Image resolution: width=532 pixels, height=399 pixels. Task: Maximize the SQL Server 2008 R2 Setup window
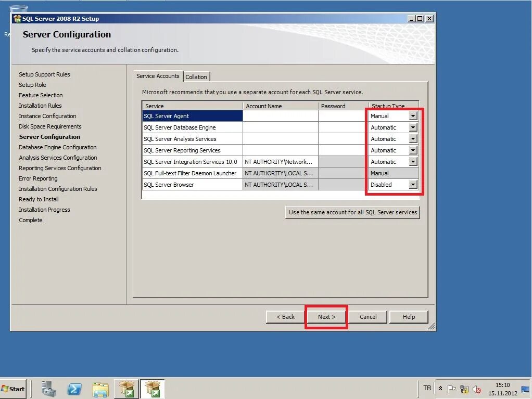tap(420, 19)
